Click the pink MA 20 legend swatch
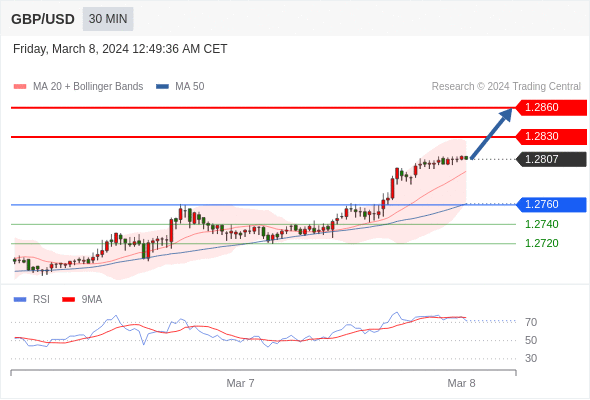The image size is (590, 400). coord(20,87)
